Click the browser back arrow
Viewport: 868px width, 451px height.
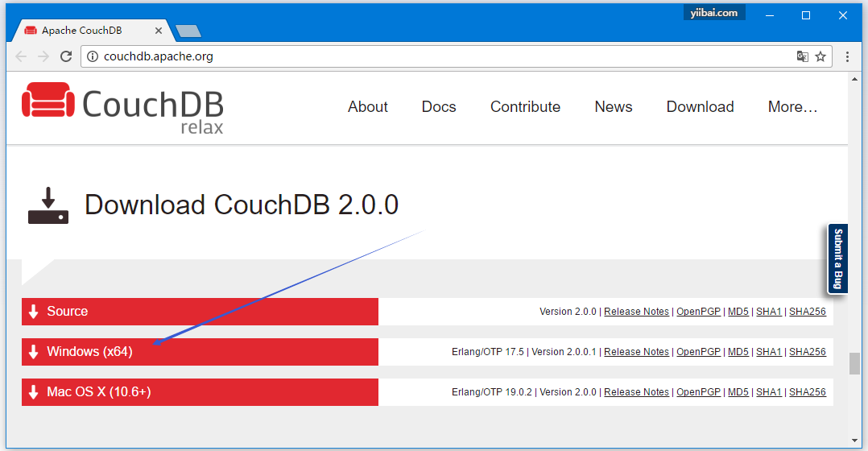[21, 56]
